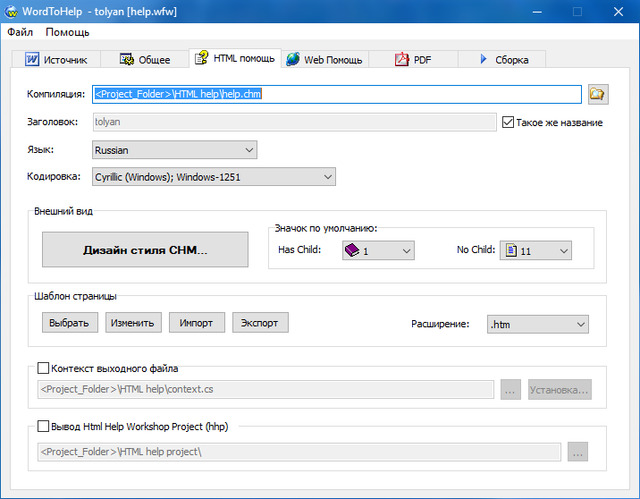Expand the Кодировка encoding dropdown
Viewport: 640px width, 499px height.
(212, 177)
